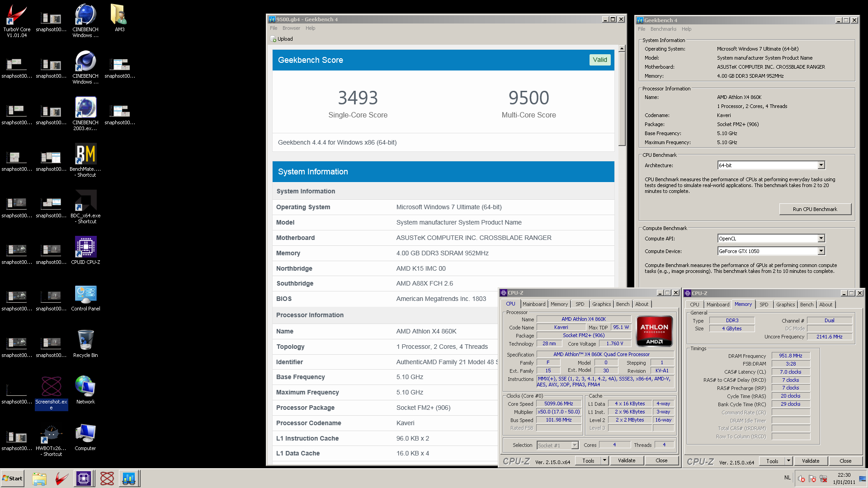Image resolution: width=868 pixels, height=488 pixels.
Task: Click the 22:30 clock in the system tray
Action: [x=844, y=475]
